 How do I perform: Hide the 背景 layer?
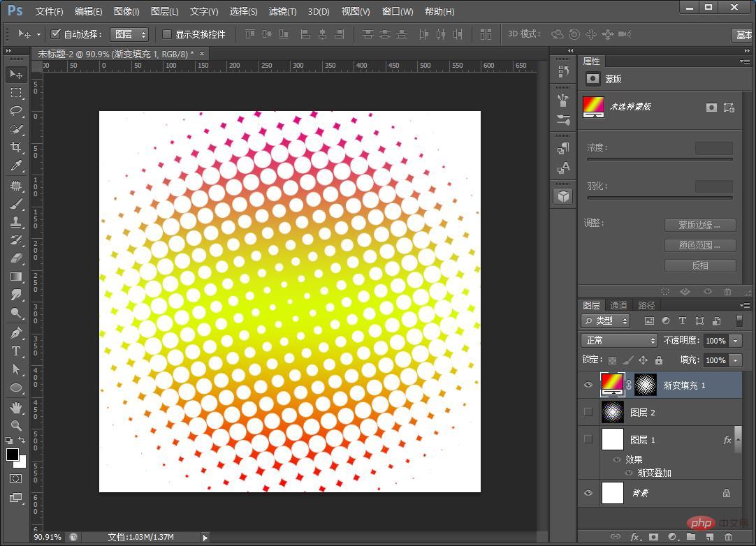[588, 493]
